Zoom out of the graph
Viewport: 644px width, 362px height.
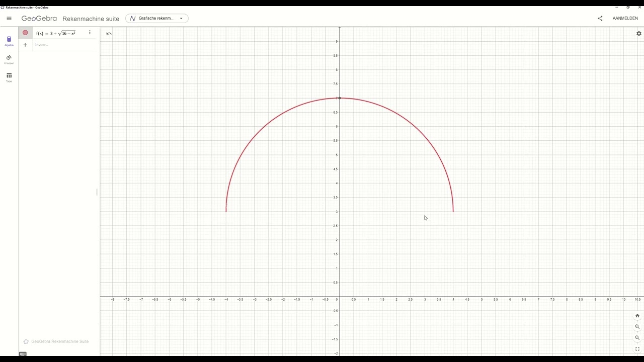[637, 338]
